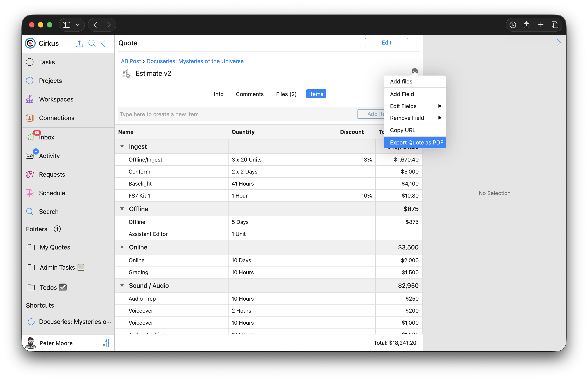Screen dimensions: 588x380
Task: Click the Requests cards icon
Action: pyautogui.click(x=30, y=175)
